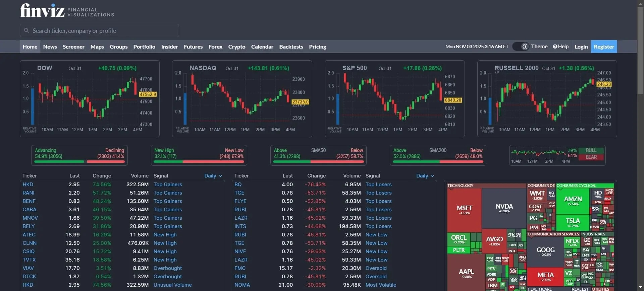Open the S&P 500 chart

(x=395, y=99)
